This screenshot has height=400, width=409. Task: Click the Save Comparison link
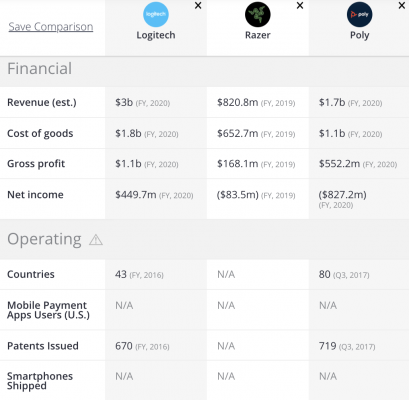tap(51, 27)
